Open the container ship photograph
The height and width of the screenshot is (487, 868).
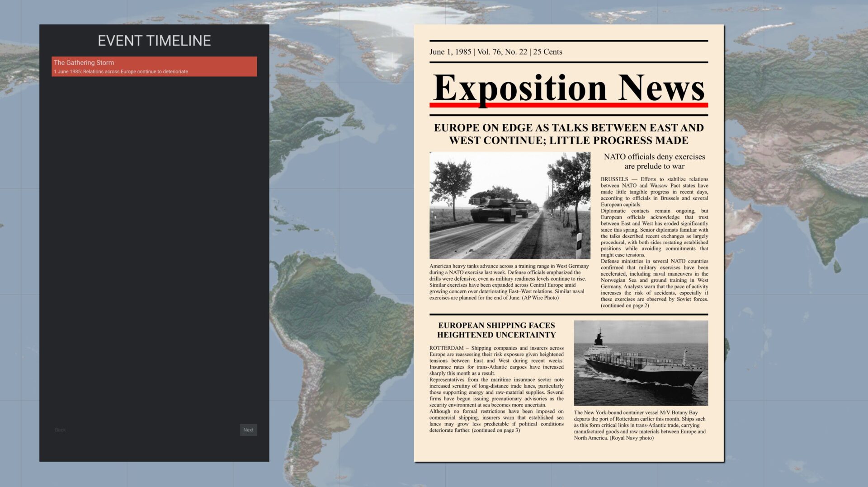[x=641, y=363]
